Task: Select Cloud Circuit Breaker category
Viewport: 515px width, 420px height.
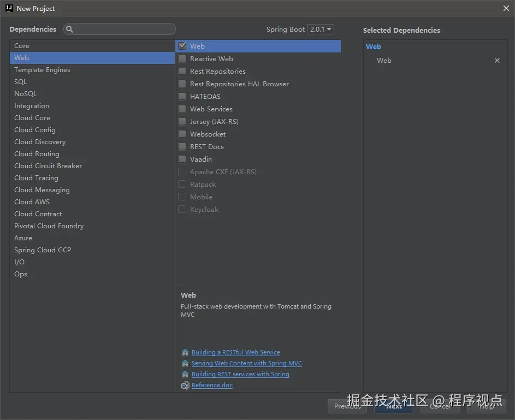Action: click(92, 166)
